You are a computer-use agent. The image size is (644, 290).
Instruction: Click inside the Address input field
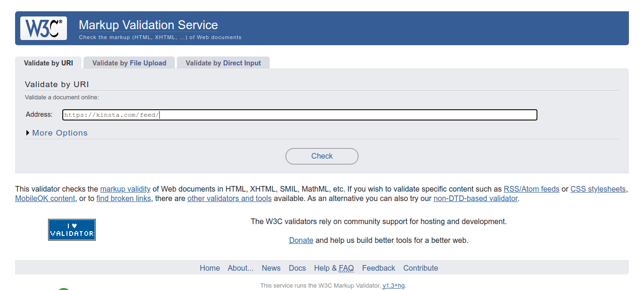299,114
